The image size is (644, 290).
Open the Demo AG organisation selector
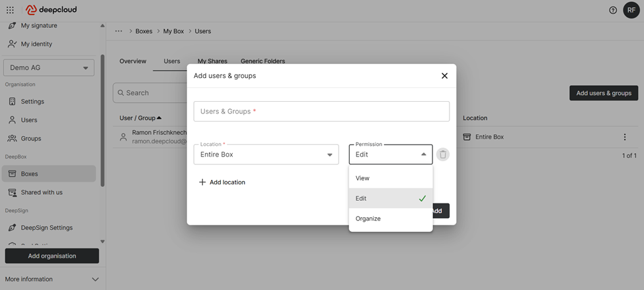[x=49, y=67]
